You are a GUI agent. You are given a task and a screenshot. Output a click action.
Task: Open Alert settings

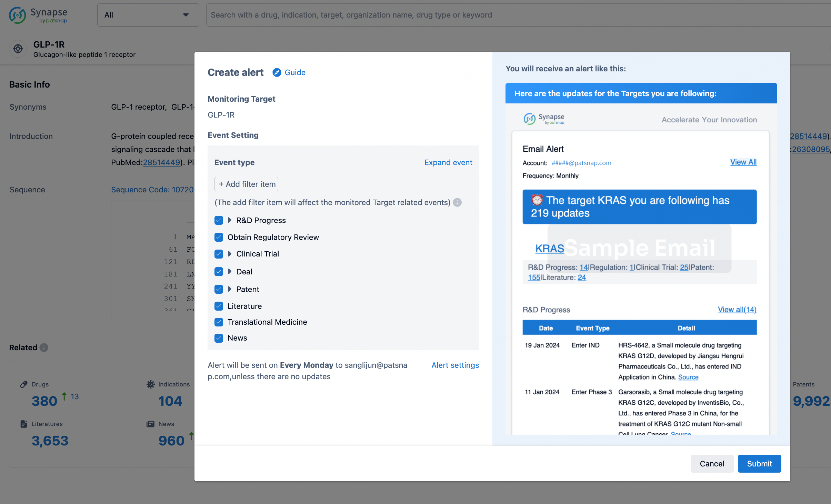(x=455, y=365)
